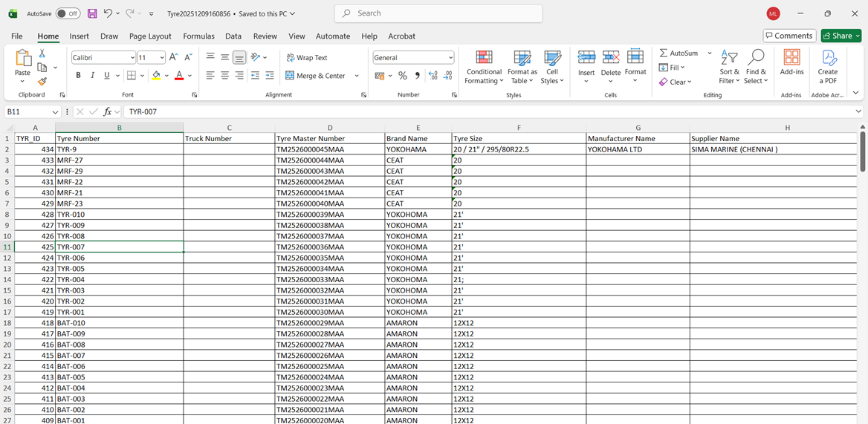Click the yellow Fill Color button
Viewport: 868px width, 424px height.
click(156, 75)
